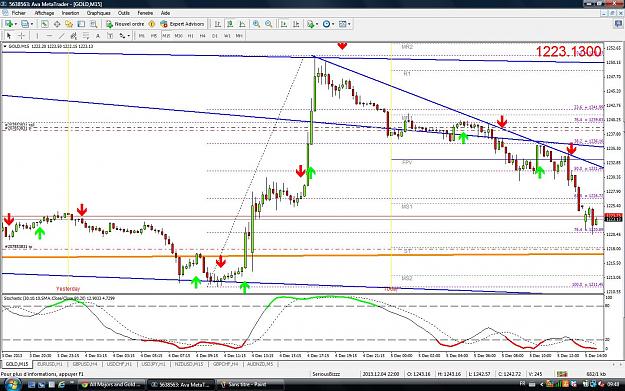Select the crosshair tool

coord(22,36)
